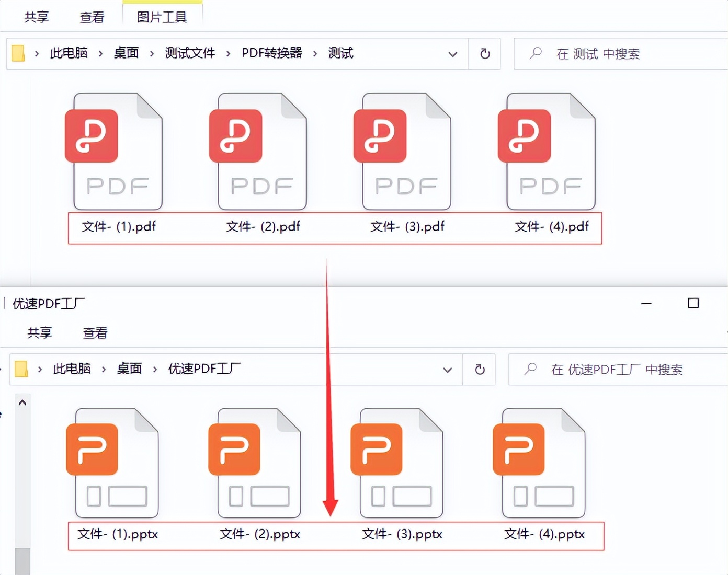Screen dimensions: 728x575
Task: Open the 查看 tab in the 测试 window
Action: point(92,17)
